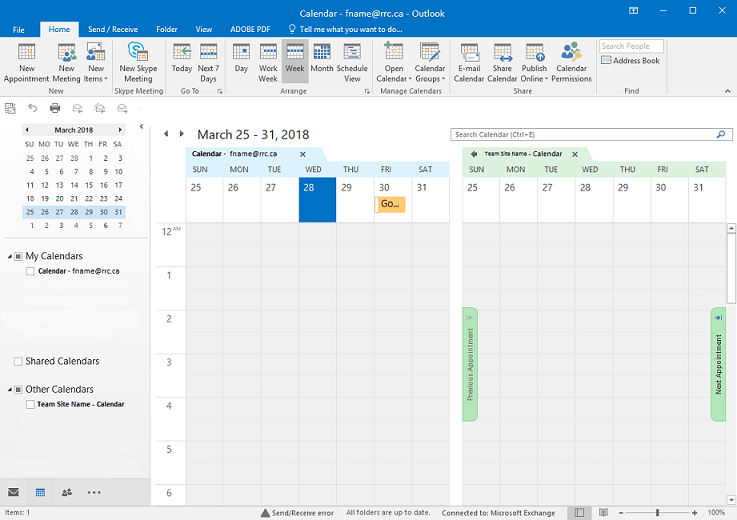Open the Calendar Groups dropdown
Viewport: 737px width, 520px height.
click(430, 63)
